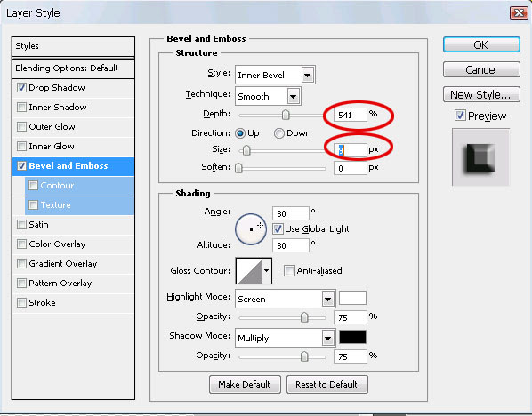
Task: Click the Size pixel input field
Action: pyautogui.click(x=351, y=150)
